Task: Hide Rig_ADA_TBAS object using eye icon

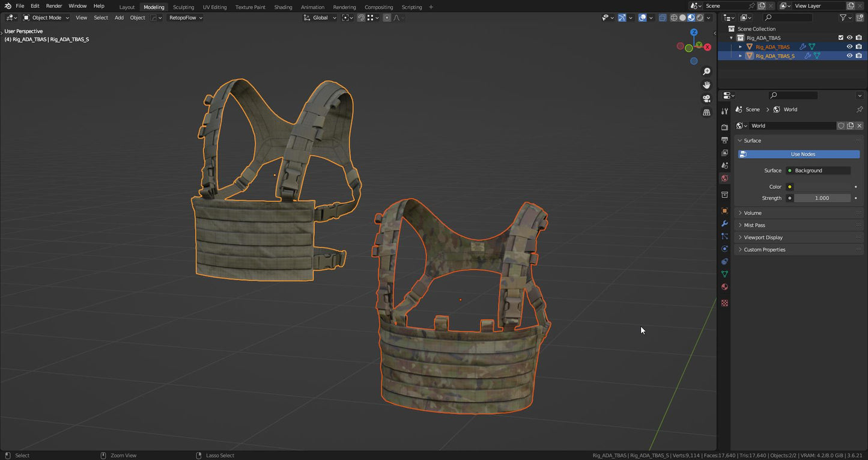Action: (849, 47)
